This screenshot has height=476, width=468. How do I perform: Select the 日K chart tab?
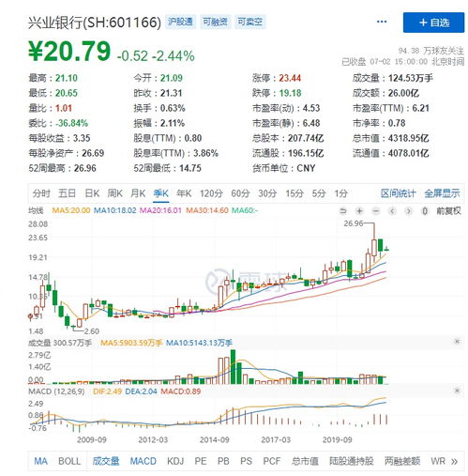92,193
